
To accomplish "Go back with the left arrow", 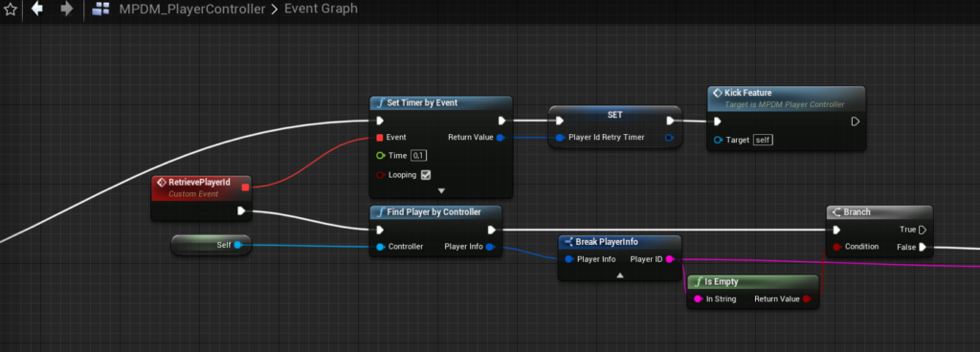I will pos(37,10).
